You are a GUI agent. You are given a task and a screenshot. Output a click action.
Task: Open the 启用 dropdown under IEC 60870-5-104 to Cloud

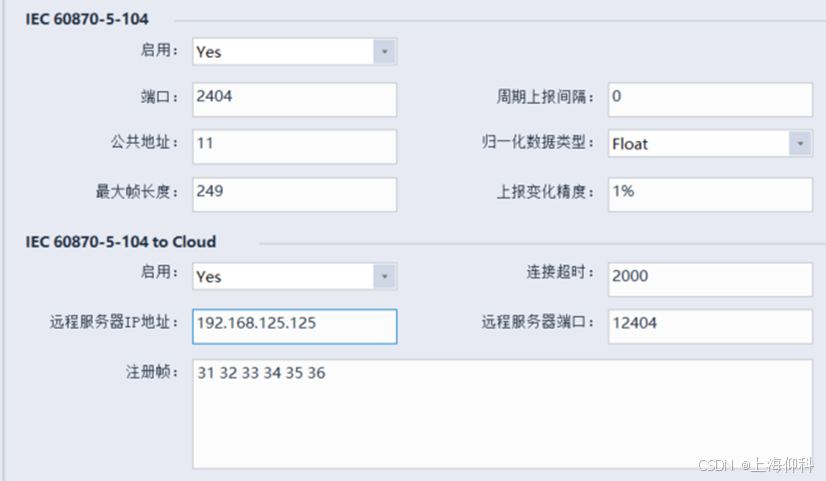(385, 276)
